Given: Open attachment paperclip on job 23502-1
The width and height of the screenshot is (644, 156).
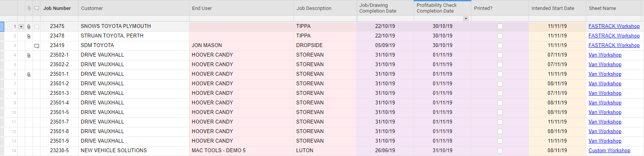Looking at the screenshot, I should (x=29, y=55).
